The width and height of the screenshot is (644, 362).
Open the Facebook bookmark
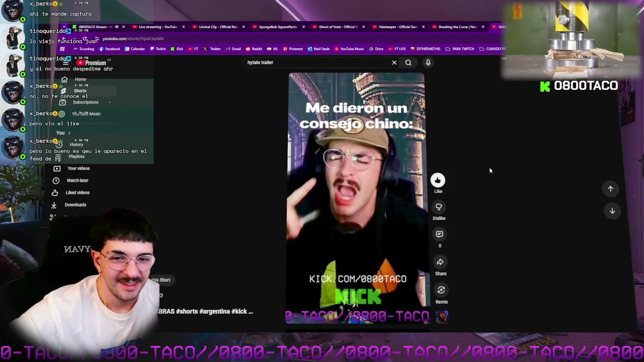[110, 49]
